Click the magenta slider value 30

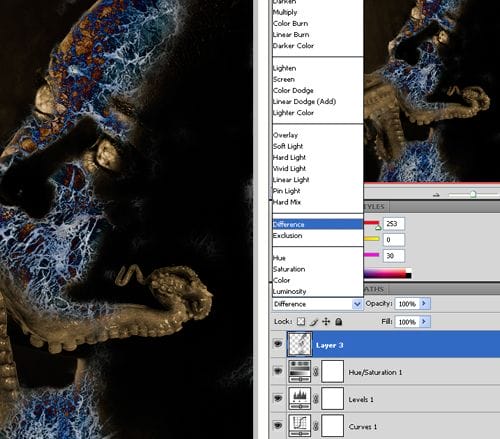point(394,256)
